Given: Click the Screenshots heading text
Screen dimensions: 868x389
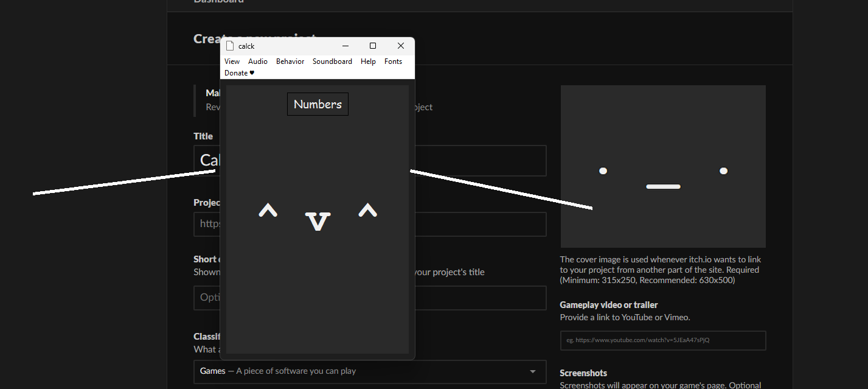Looking at the screenshot, I should click(x=583, y=373).
